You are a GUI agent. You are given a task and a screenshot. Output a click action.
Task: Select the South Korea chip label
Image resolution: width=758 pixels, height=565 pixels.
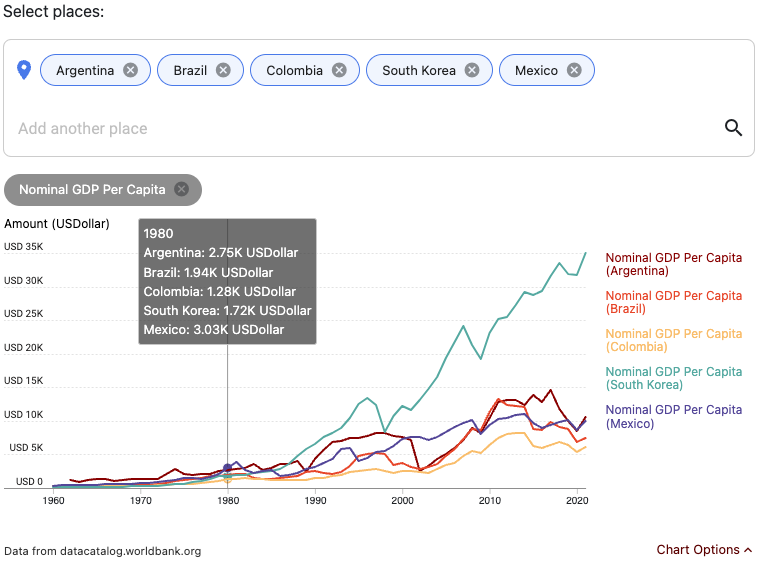coord(418,70)
